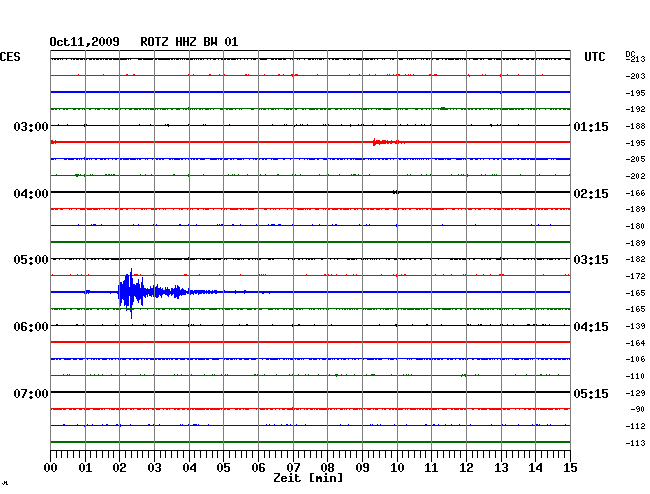Select the DC offset value -182
650x494 pixels.
(635, 259)
